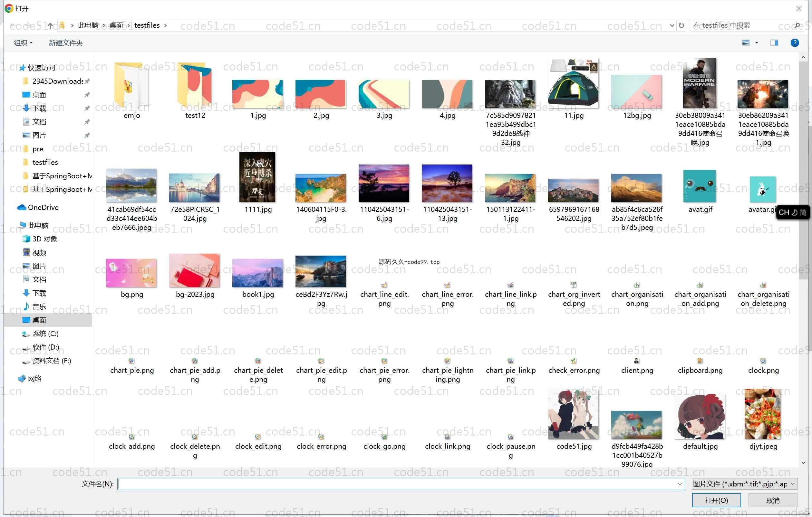Click the 取消 button
The width and height of the screenshot is (812, 517).
pyautogui.click(x=773, y=500)
